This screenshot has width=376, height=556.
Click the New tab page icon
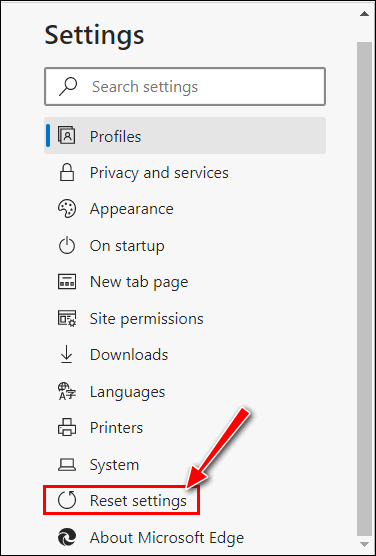[66, 282]
